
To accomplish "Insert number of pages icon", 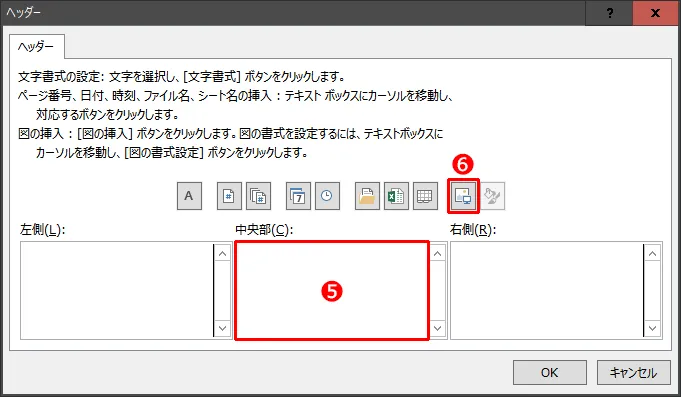I will (x=258, y=196).
